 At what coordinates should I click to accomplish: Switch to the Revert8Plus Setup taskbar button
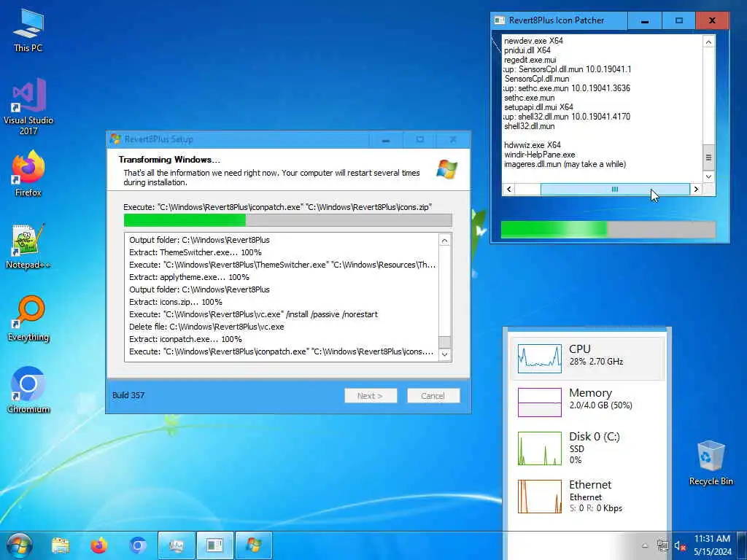[253, 545]
